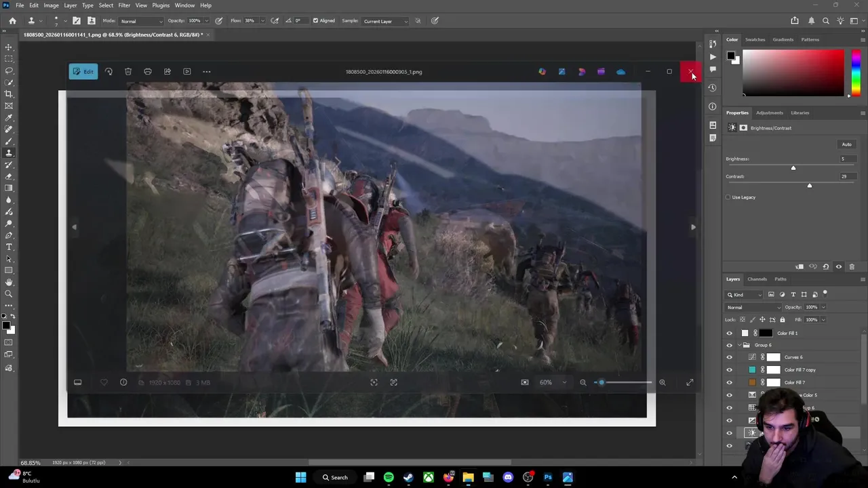Open Spotify from the taskbar
Viewport: 868px width, 488px height.
(389, 477)
